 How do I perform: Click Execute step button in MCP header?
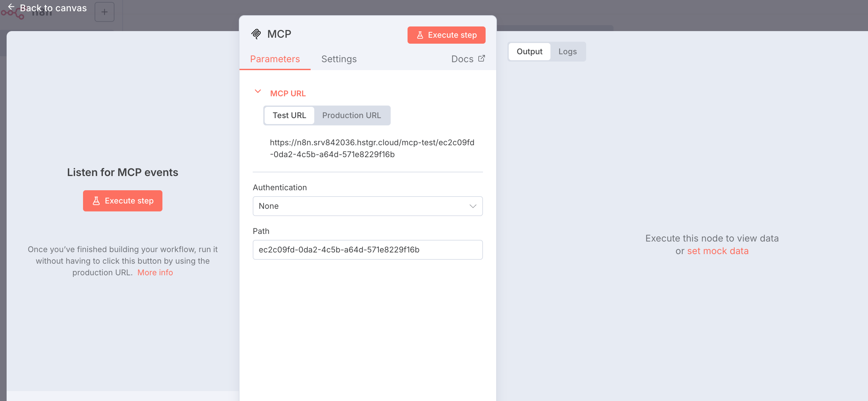pyautogui.click(x=446, y=35)
